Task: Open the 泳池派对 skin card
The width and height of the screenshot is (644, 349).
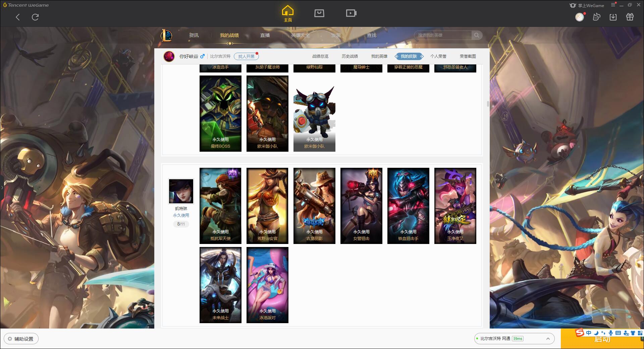Action: click(267, 285)
